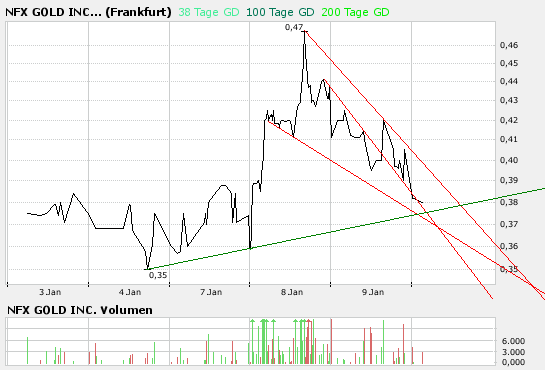Click the 0,37 price axis value
545x384 pixels.
pyautogui.click(x=509, y=224)
